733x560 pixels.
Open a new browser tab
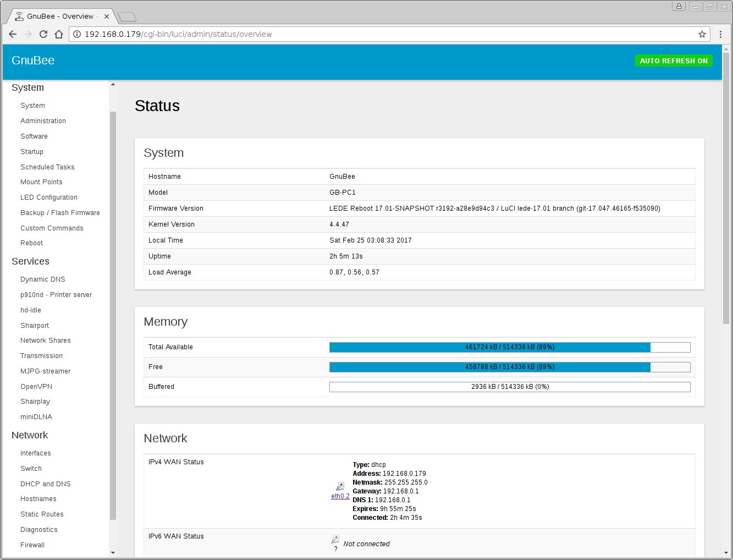(x=126, y=17)
